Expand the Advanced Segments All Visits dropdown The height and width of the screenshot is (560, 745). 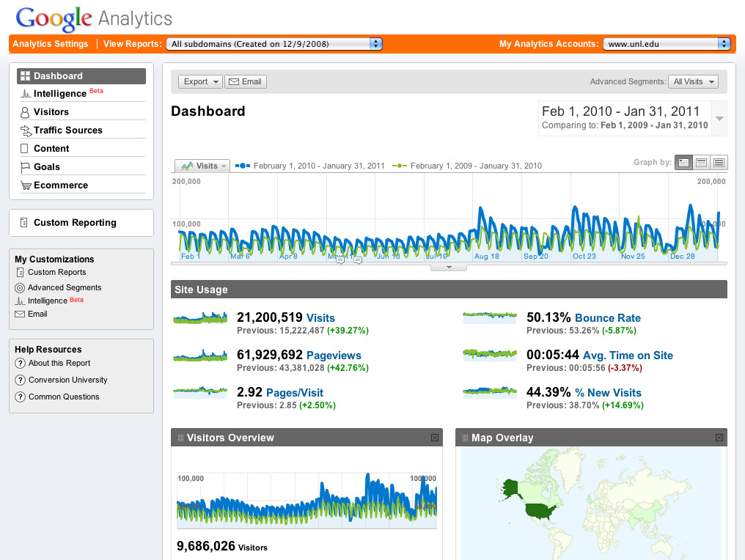tap(694, 82)
